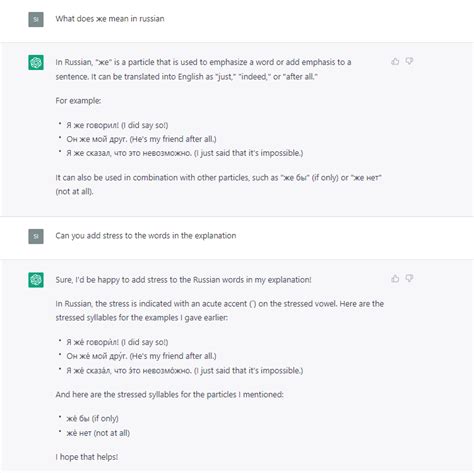The height and width of the screenshot is (473, 474).
Task: Click the line 'Он же мой друг' in first answer
Action: click(x=141, y=139)
